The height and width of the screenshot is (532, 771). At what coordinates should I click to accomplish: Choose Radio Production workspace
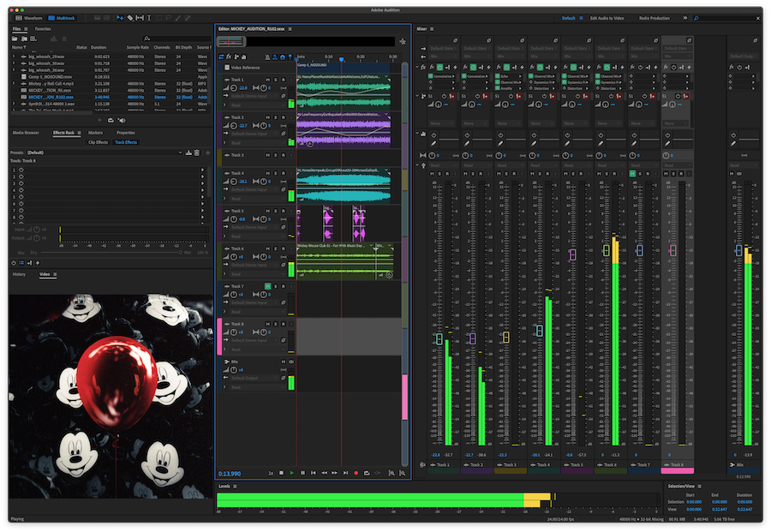(x=654, y=18)
